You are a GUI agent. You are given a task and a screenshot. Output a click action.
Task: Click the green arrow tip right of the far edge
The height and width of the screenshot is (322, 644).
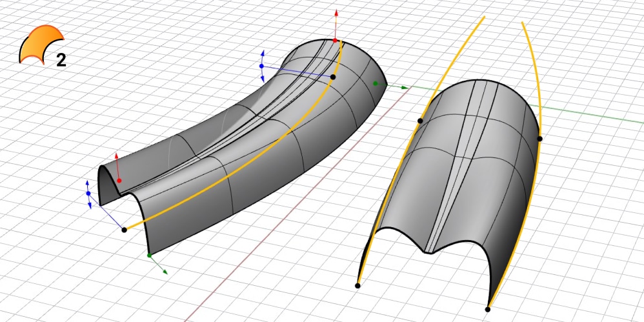(x=405, y=87)
